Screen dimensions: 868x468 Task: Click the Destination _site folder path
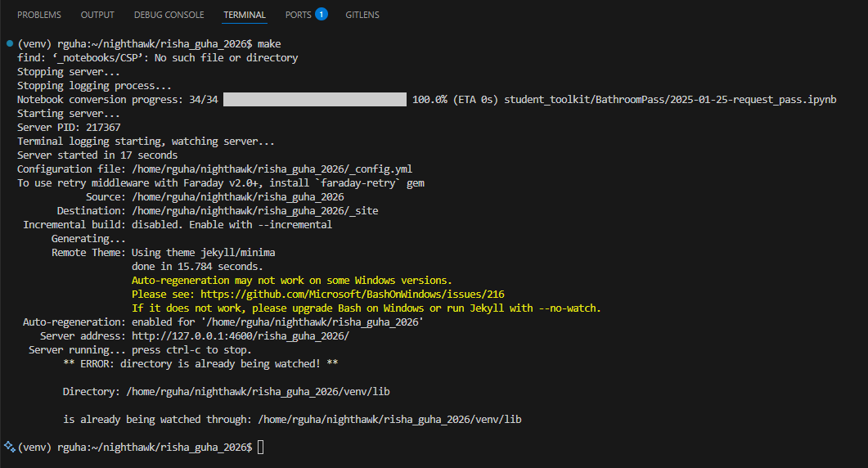[254, 211]
